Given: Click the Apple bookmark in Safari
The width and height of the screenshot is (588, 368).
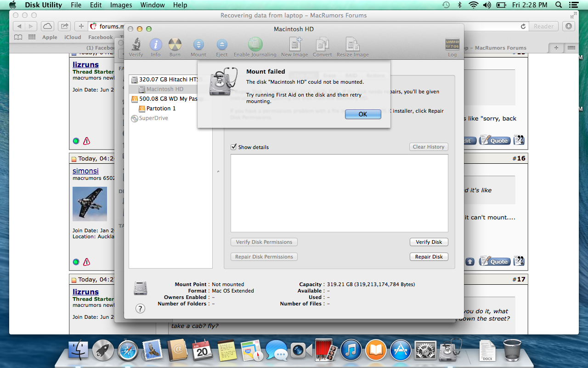Looking at the screenshot, I should click(x=50, y=37).
